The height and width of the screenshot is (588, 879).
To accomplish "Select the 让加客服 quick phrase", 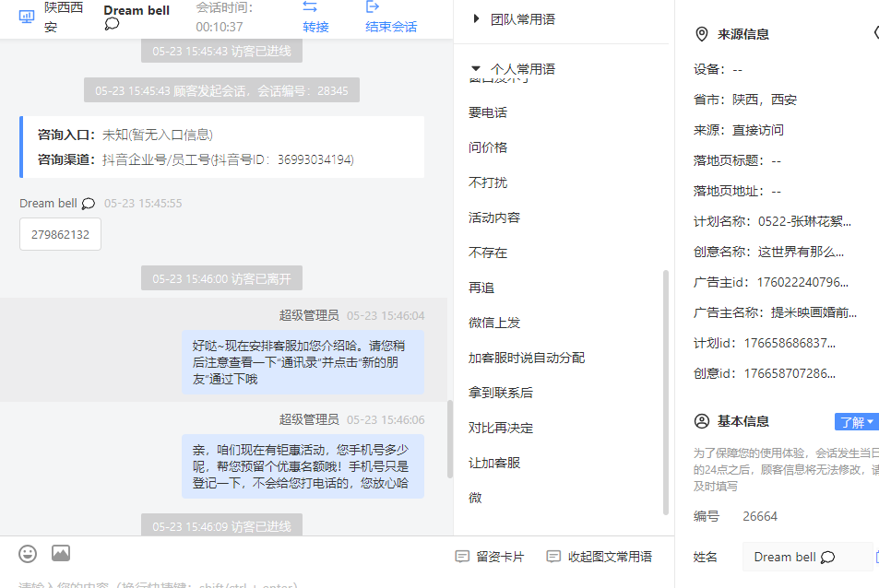I will coord(494,464).
